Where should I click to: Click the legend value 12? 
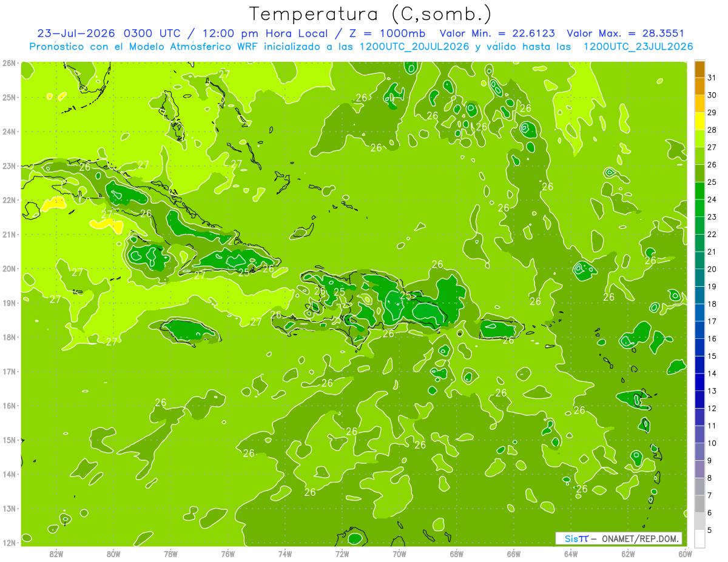(713, 408)
